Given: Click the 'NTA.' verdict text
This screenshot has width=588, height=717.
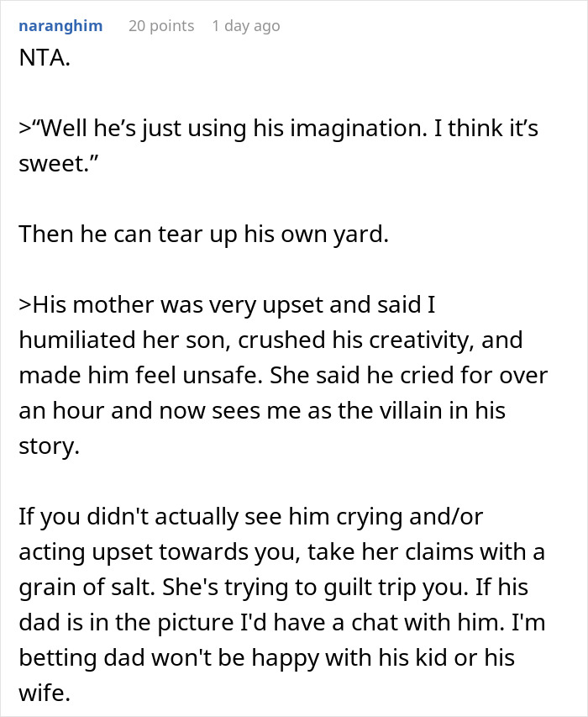Looking at the screenshot, I should coord(45,58).
